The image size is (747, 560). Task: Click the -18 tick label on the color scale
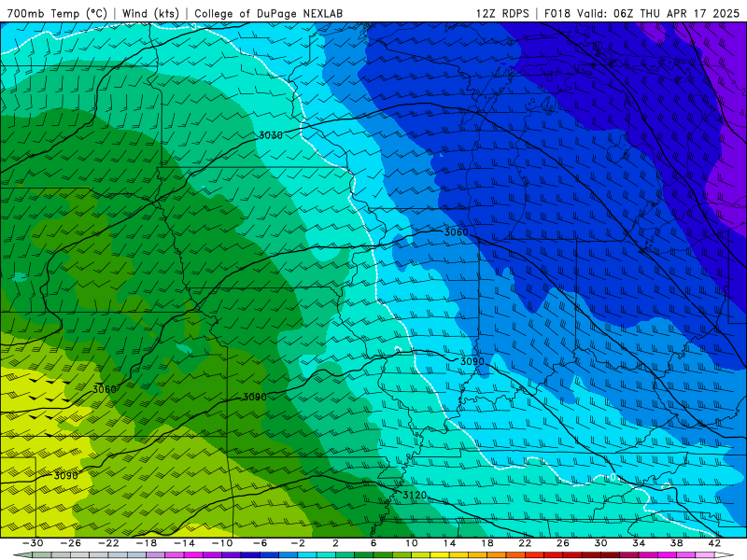coord(147,543)
